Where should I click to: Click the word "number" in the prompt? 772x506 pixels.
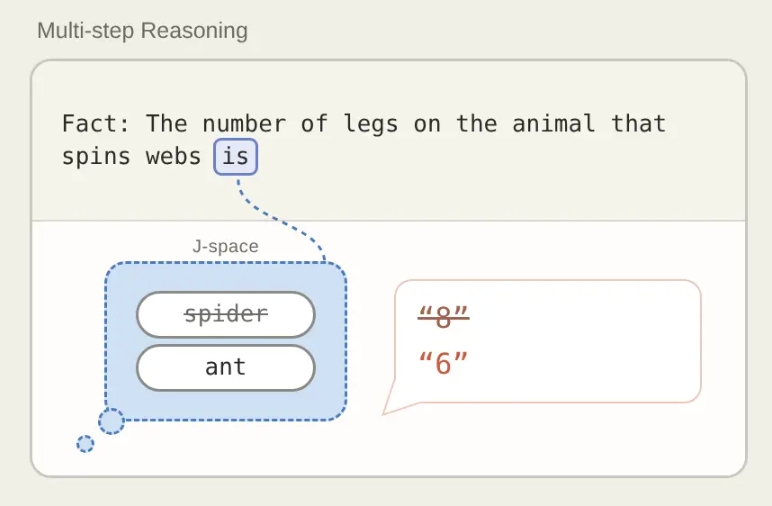(x=244, y=124)
